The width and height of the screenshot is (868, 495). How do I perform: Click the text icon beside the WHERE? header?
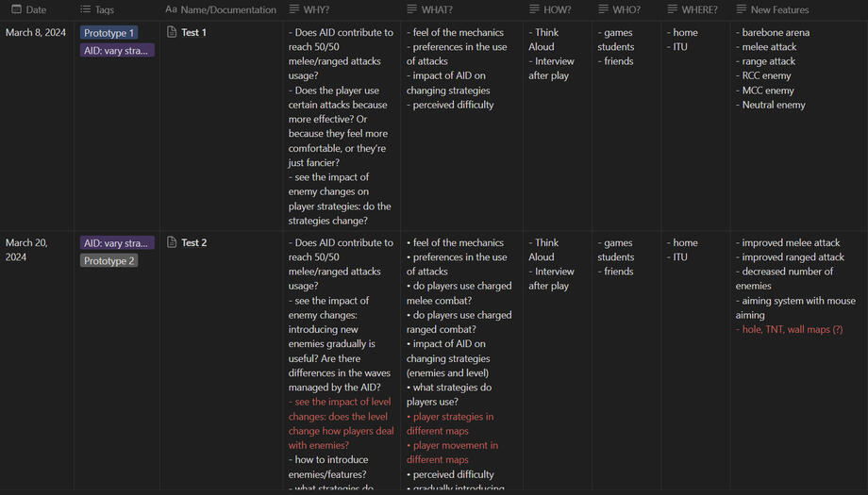673,9
